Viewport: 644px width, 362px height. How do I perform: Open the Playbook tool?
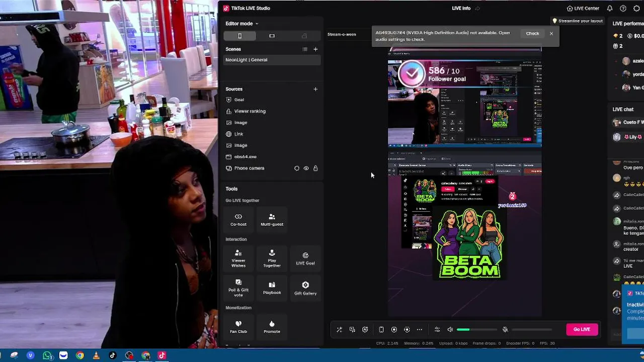pos(272,288)
